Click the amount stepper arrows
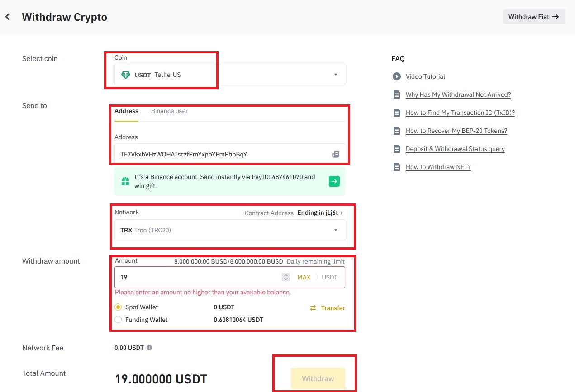The width and height of the screenshot is (575, 392). point(285,277)
